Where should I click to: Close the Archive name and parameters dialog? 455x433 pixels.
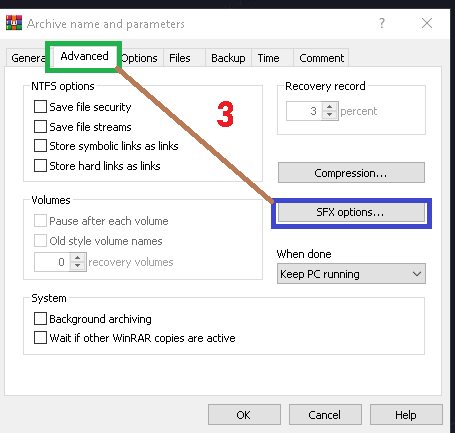427,23
